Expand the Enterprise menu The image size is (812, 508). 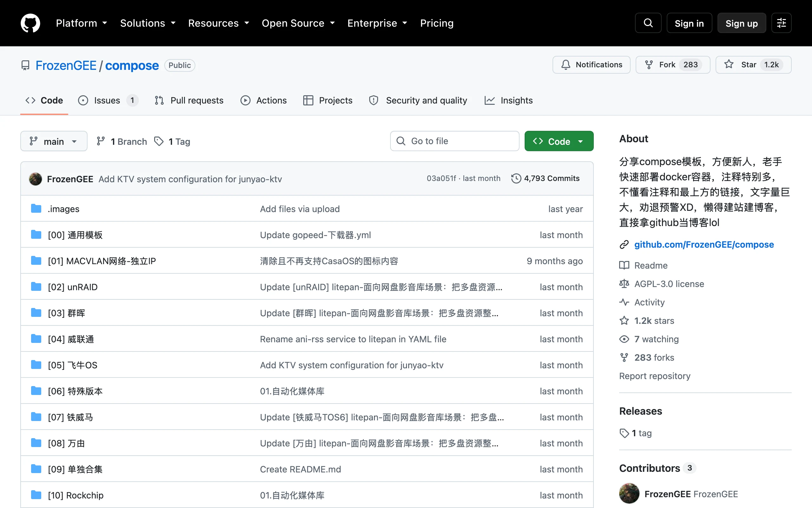[377, 23]
